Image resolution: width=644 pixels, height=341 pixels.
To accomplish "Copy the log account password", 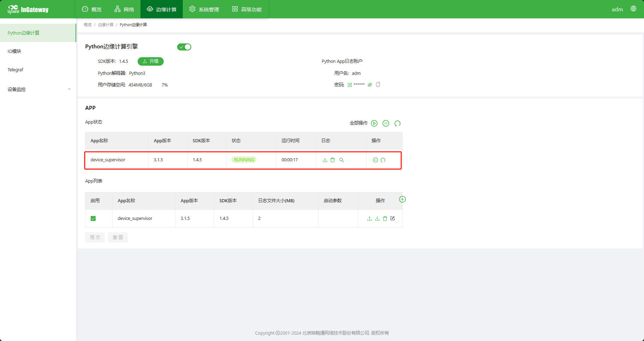I will click(378, 85).
